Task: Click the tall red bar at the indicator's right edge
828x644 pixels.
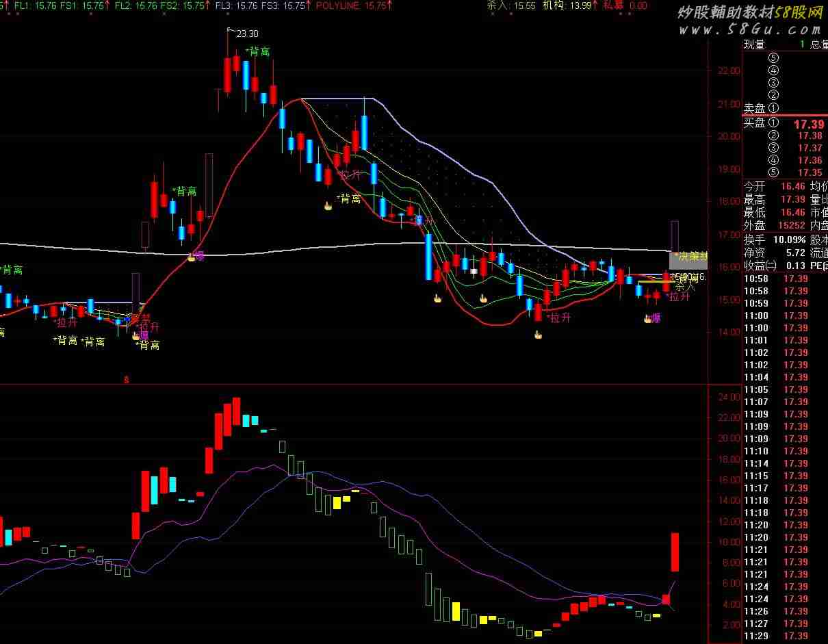Action: [x=674, y=552]
